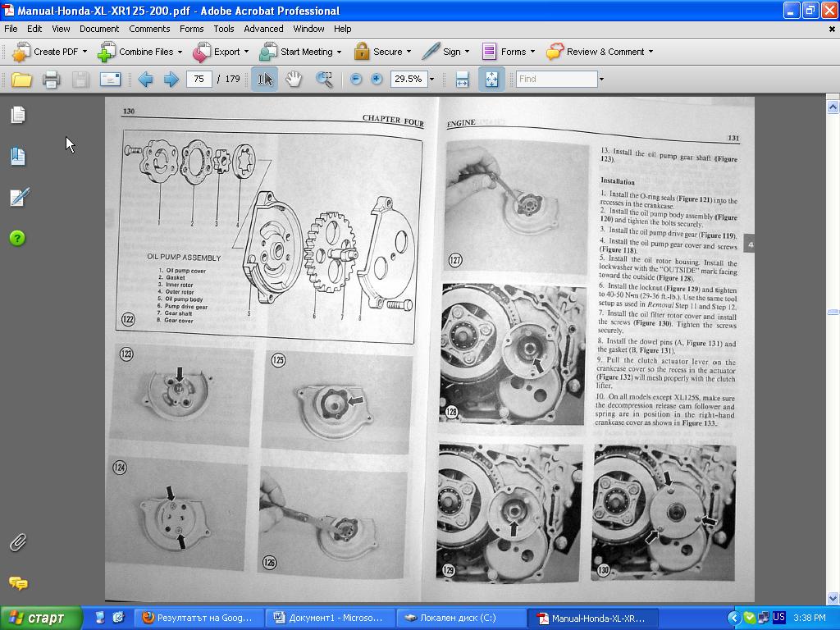The height and width of the screenshot is (630, 840).
Task: Toggle Fit Page view mode
Action: coord(491,80)
